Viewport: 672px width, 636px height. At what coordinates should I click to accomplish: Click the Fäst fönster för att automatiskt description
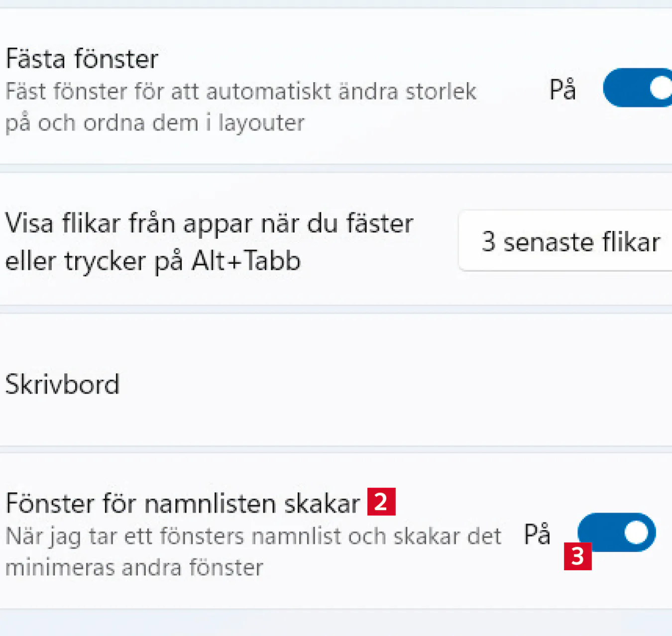point(241,92)
